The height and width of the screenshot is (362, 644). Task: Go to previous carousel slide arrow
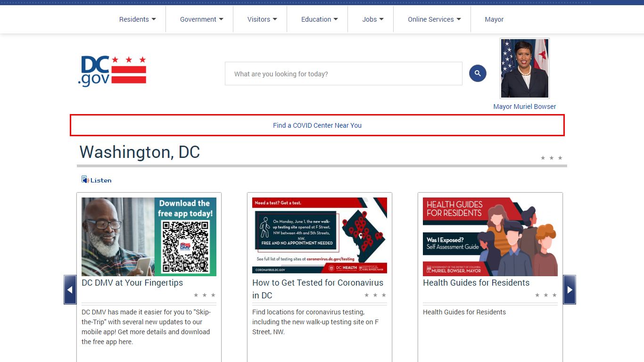(70, 290)
